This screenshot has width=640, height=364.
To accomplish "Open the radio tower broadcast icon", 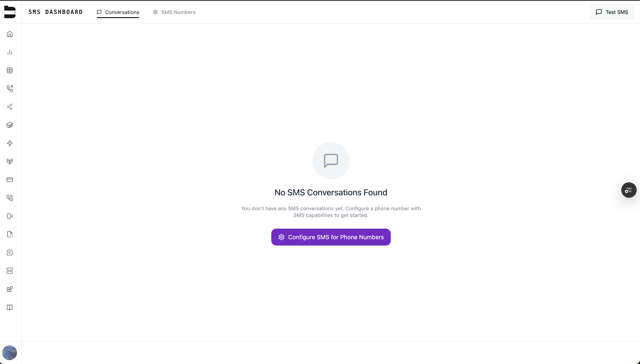I will [x=10, y=161].
